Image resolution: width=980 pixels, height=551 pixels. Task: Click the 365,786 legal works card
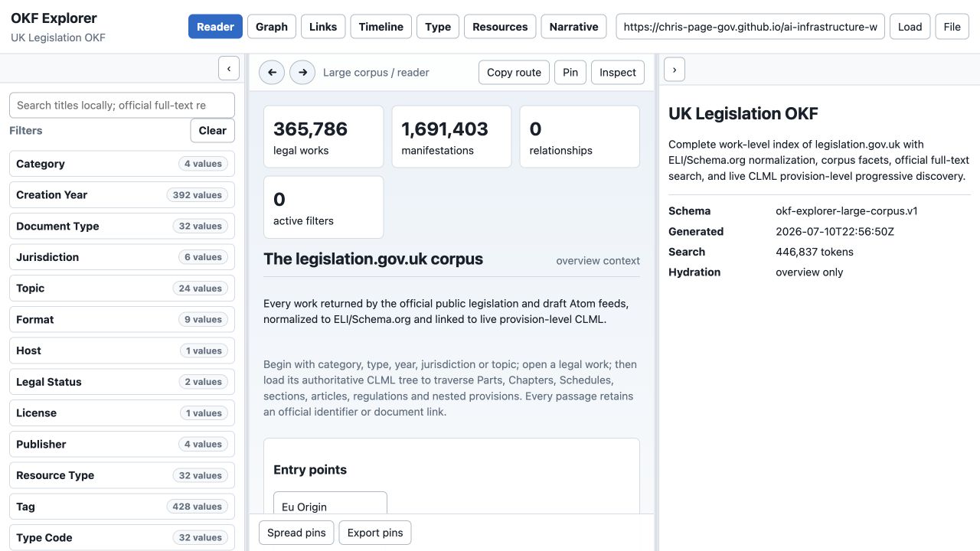point(324,137)
